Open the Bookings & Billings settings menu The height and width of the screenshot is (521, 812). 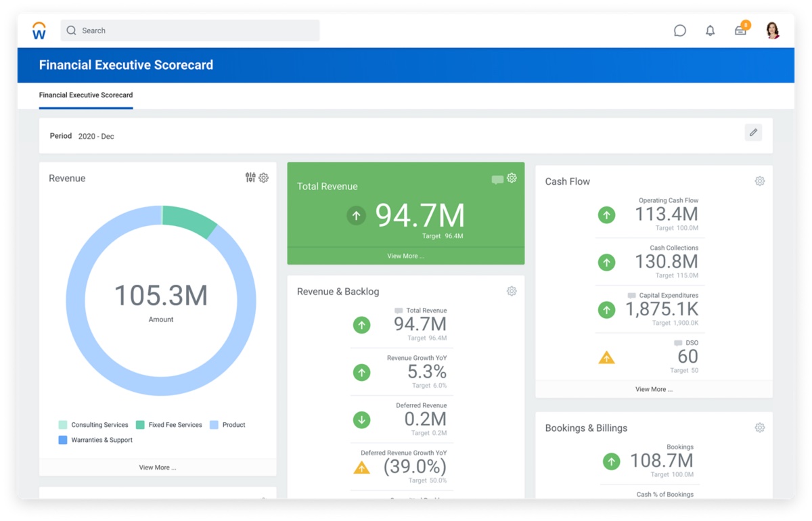pyautogui.click(x=759, y=427)
